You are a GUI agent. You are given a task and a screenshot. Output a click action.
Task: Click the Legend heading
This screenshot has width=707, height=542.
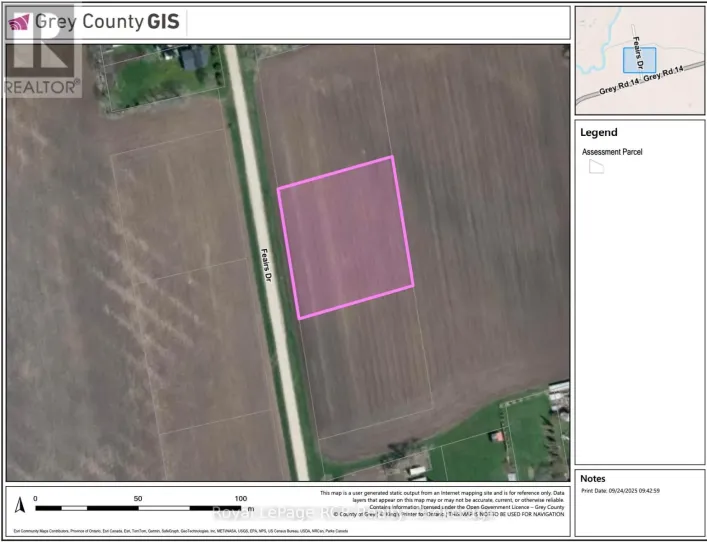click(600, 132)
